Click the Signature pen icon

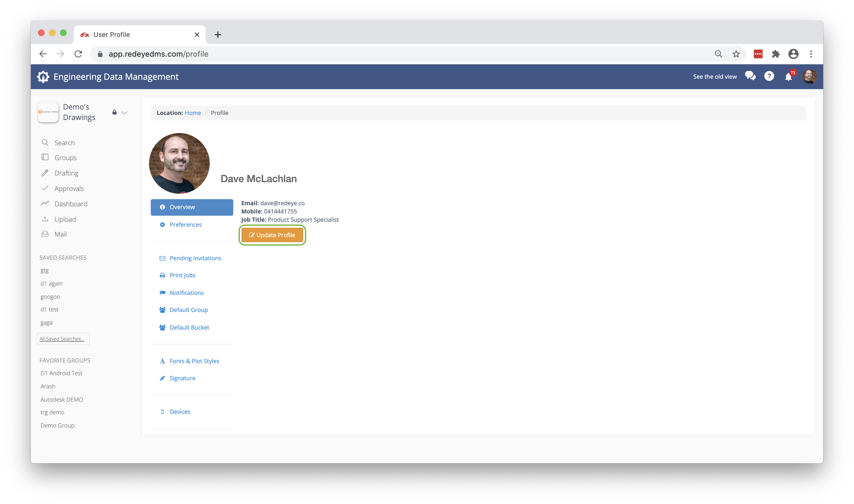[x=162, y=378]
